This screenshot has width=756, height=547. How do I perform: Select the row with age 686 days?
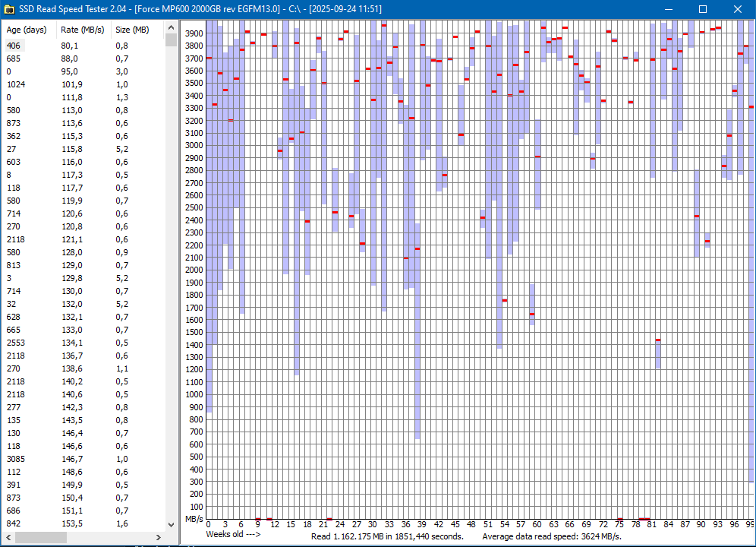point(83,511)
